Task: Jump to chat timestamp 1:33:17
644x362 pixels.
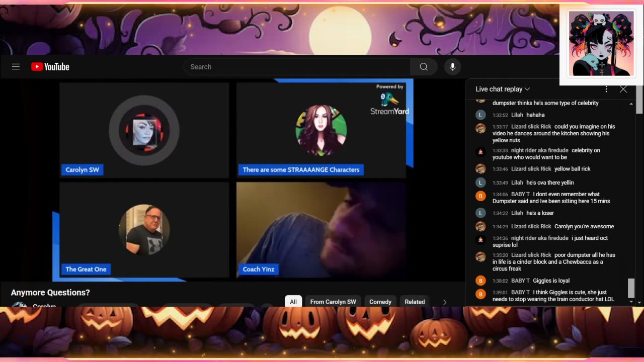Action: 500,127
